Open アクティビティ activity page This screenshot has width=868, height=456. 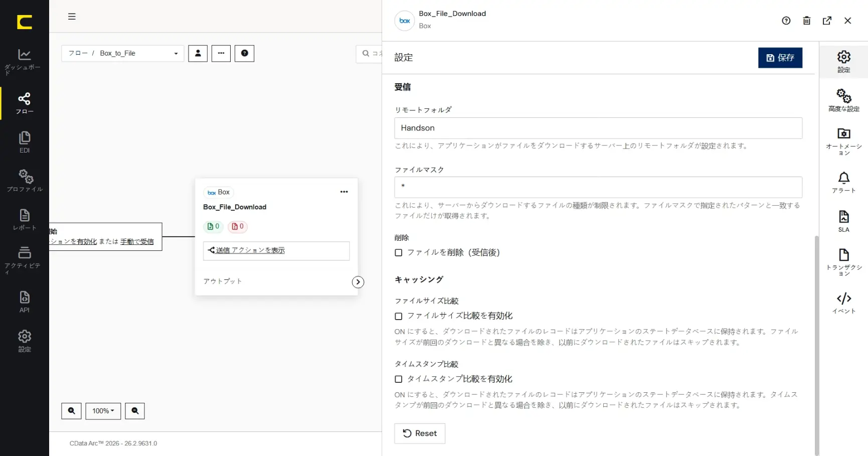(24, 260)
